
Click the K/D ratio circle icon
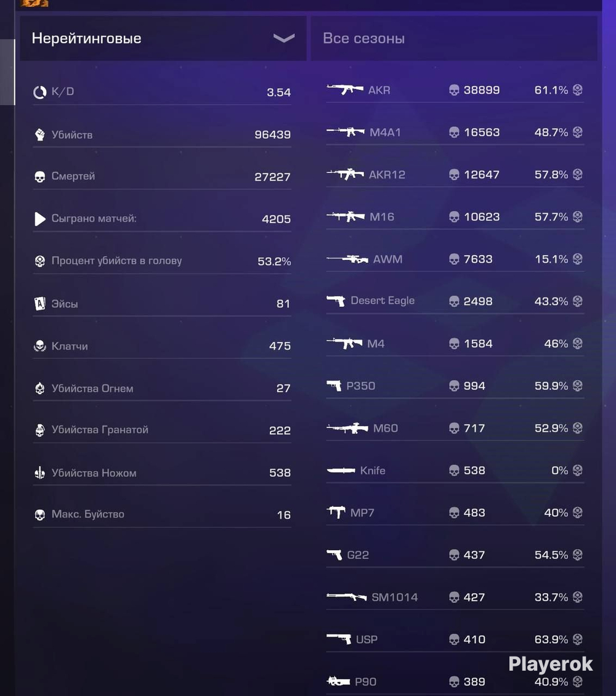pos(40,92)
